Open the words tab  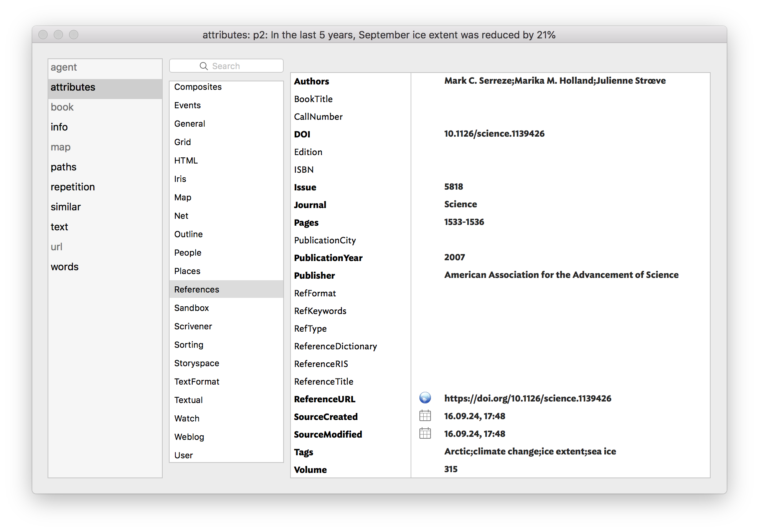(64, 267)
